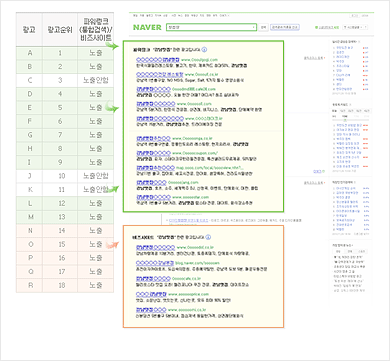Image resolution: width=390 pixels, height=361 pixels.
Task: Select the 광고 column header
Action: 29,30
